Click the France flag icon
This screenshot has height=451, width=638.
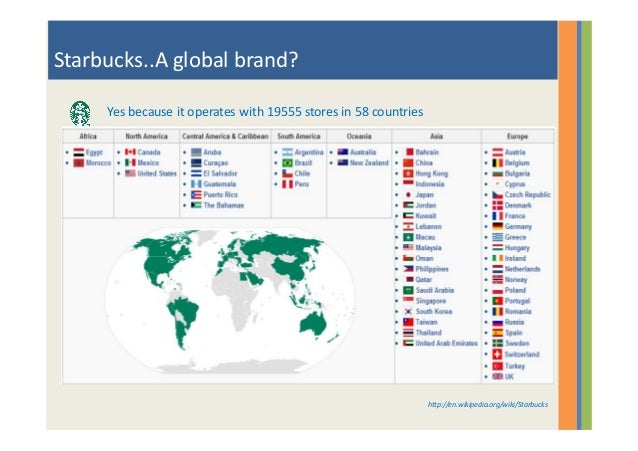pyautogui.click(x=498, y=216)
